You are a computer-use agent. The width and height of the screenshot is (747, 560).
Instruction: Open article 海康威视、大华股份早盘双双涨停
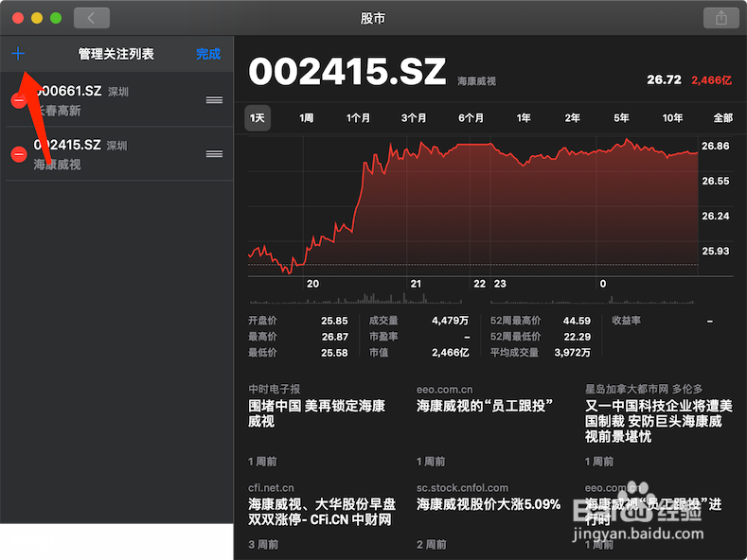coord(322,512)
